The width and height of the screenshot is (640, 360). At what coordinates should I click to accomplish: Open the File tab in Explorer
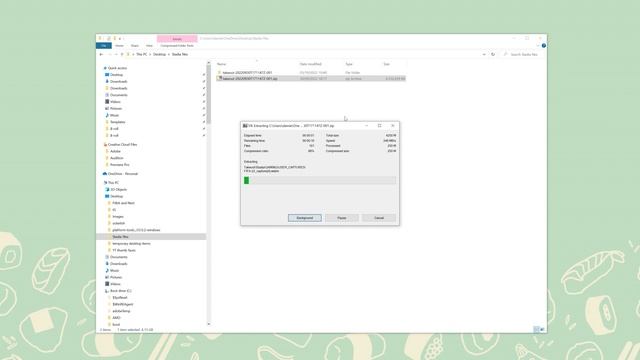click(104, 45)
